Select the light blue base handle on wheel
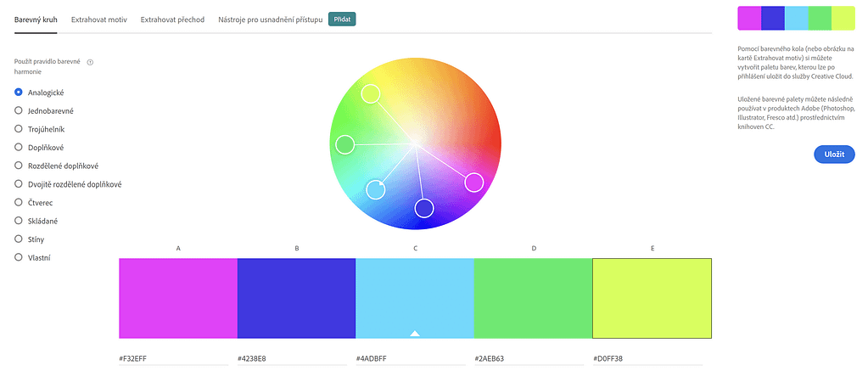This screenshot has height=371, width=868. [x=376, y=189]
